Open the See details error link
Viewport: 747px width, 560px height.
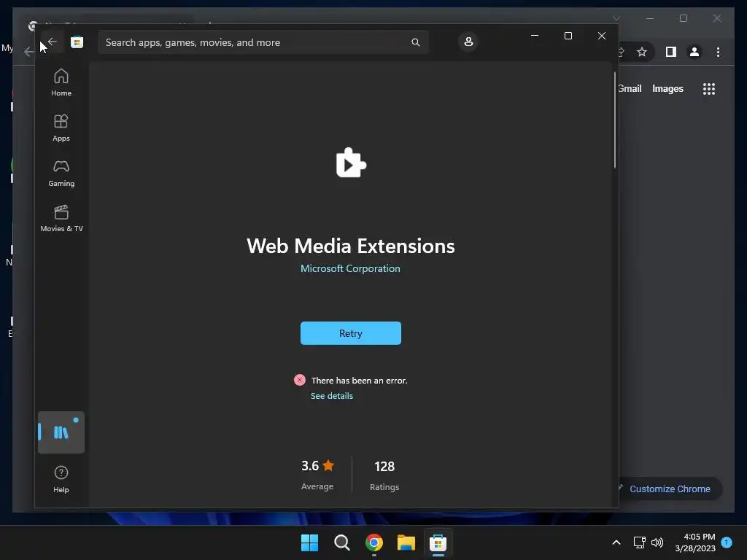pos(332,396)
